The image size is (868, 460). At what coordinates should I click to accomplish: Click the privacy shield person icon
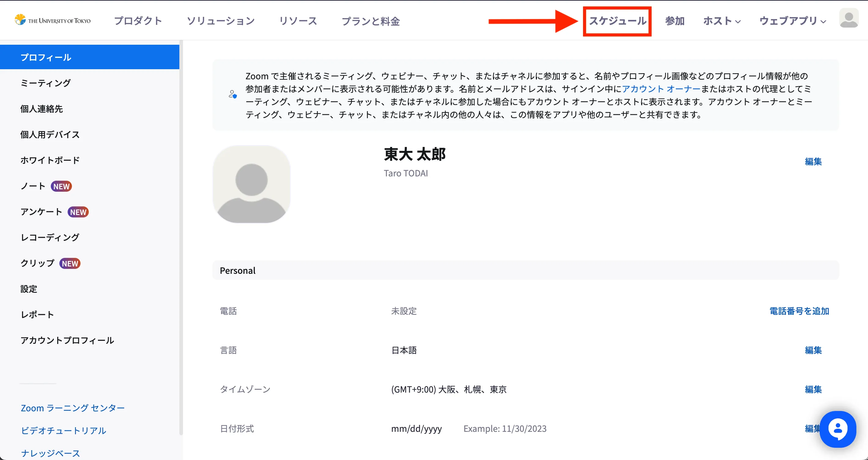[233, 94]
